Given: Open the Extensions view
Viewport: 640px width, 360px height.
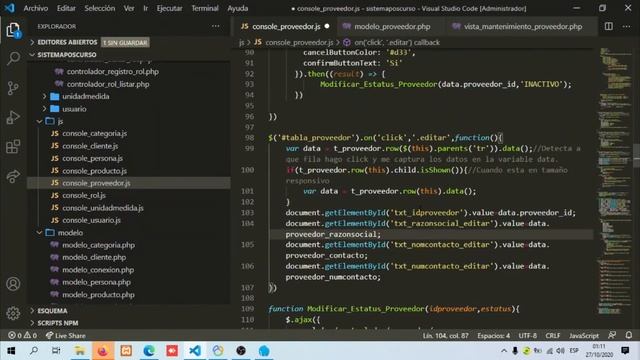Looking at the screenshot, I should (13, 147).
